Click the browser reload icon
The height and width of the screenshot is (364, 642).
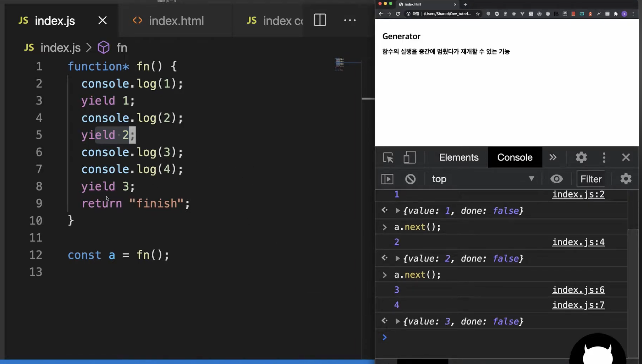pos(398,14)
